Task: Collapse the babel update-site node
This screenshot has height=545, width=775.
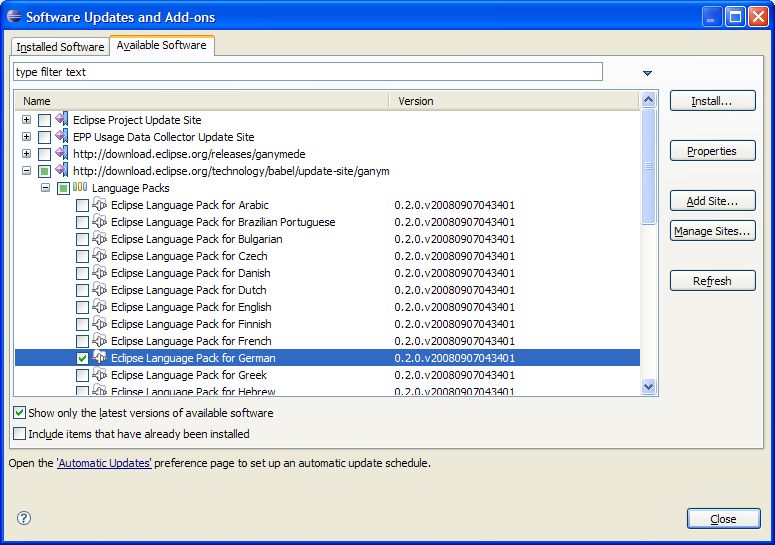Action: point(27,171)
